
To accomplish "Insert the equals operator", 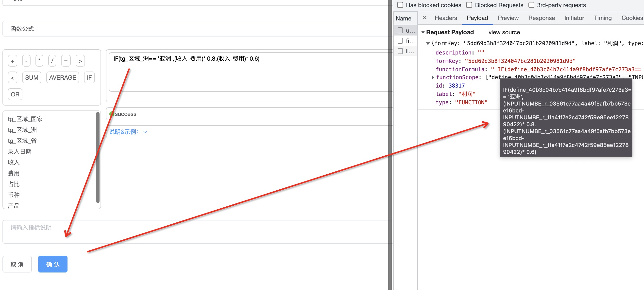I will (66, 61).
